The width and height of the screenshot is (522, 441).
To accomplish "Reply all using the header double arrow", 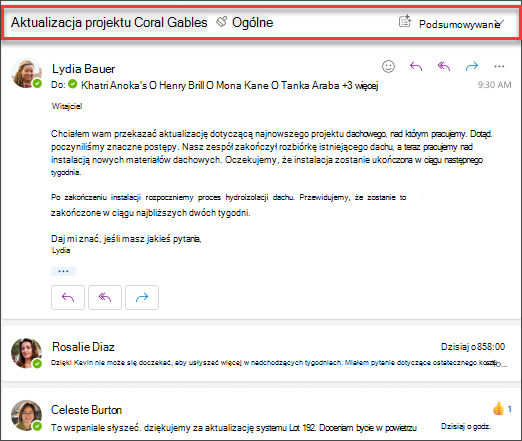I will [444, 66].
